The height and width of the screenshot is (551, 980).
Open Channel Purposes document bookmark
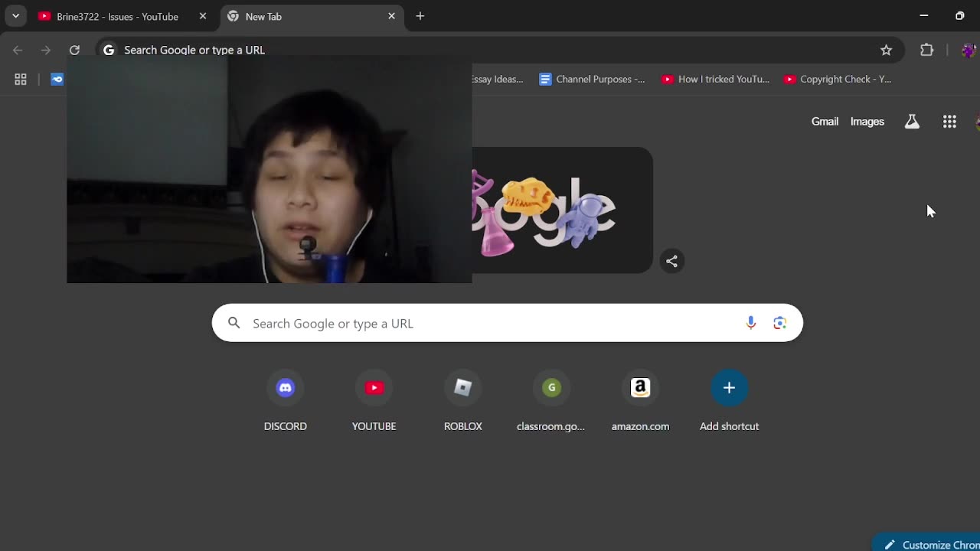point(592,79)
